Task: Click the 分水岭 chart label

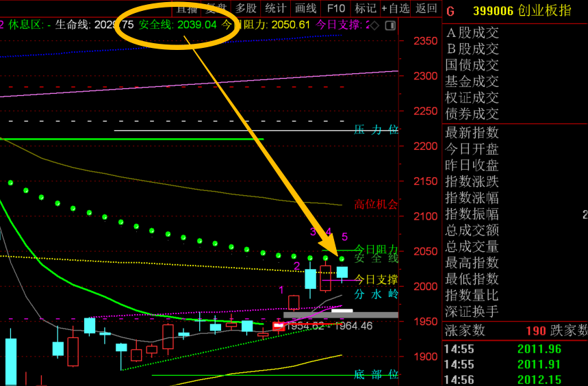Action: click(376, 294)
